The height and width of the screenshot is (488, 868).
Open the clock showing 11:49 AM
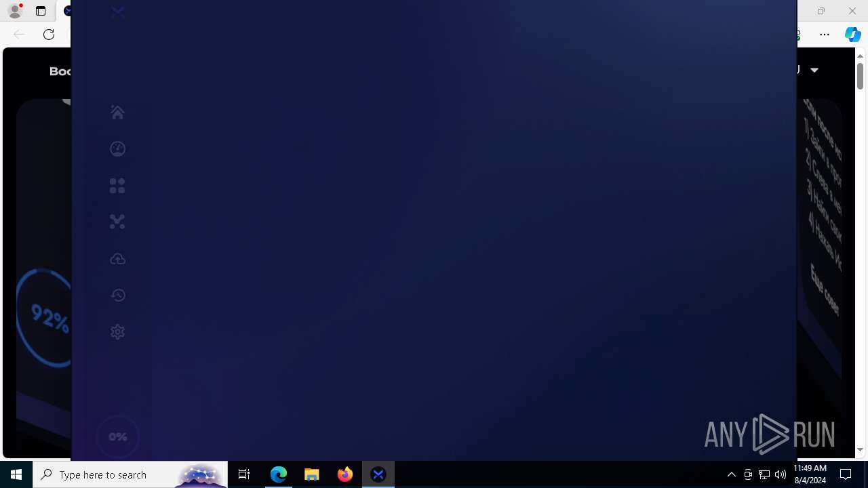810,474
